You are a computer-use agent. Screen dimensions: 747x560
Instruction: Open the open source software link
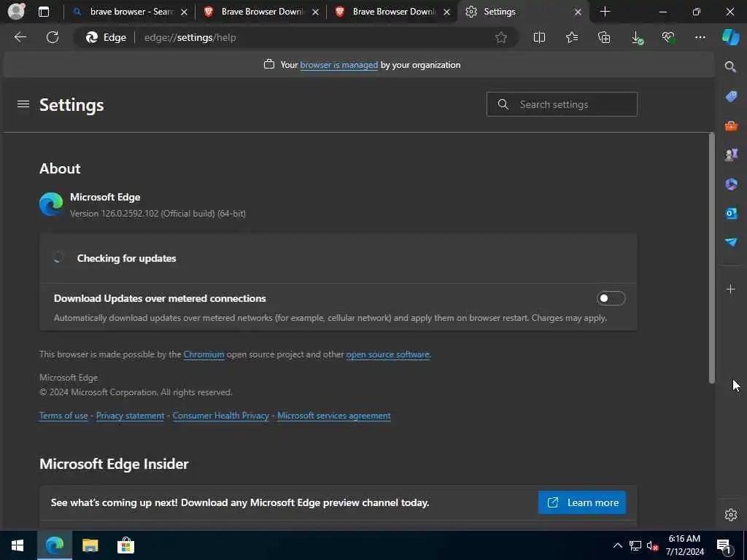pos(388,354)
